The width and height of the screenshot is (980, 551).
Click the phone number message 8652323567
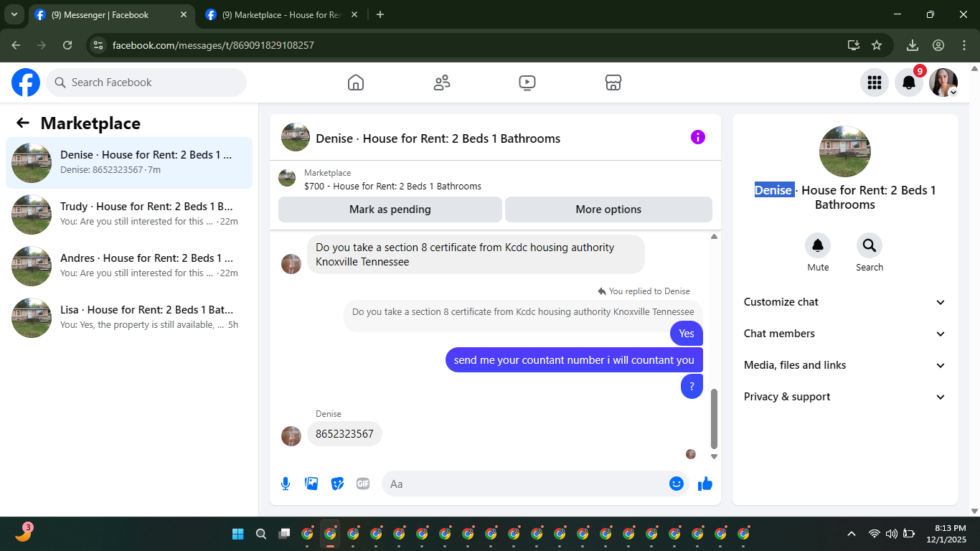pos(344,434)
